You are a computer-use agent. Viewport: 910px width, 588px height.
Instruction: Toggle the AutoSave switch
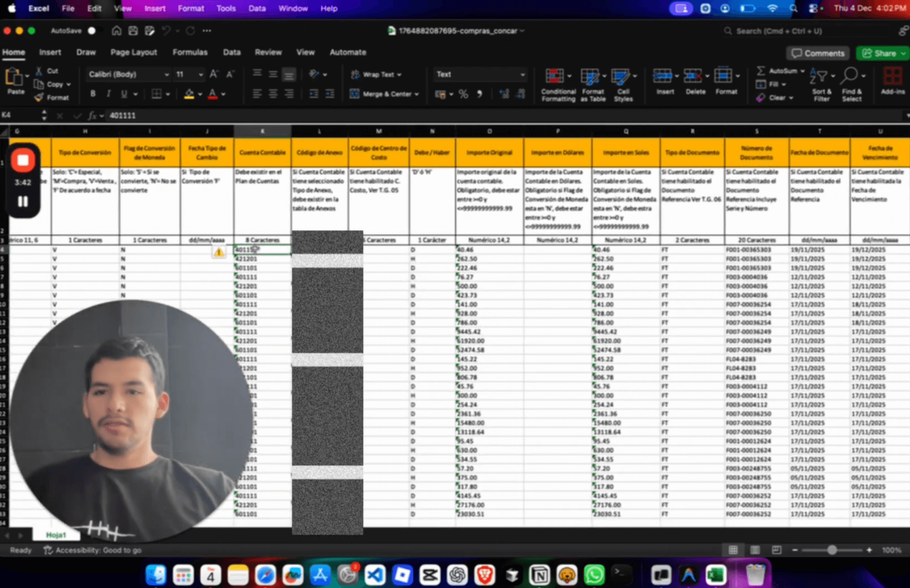coord(91,31)
